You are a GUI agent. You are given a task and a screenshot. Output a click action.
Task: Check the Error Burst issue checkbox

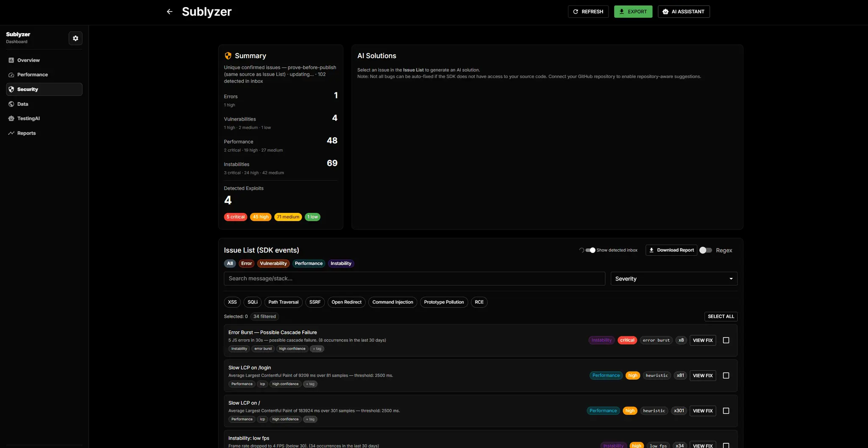(726, 340)
